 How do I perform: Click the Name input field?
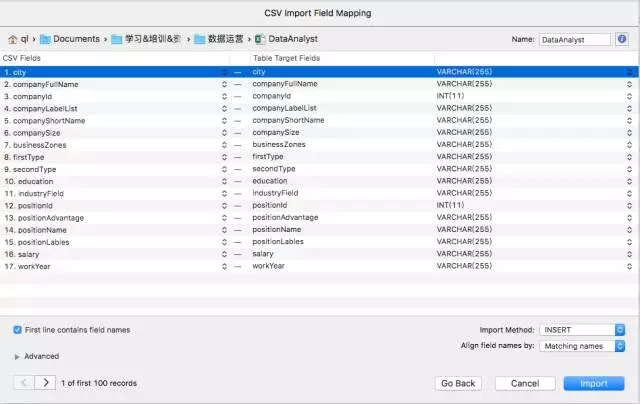pyautogui.click(x=575, y=40)
